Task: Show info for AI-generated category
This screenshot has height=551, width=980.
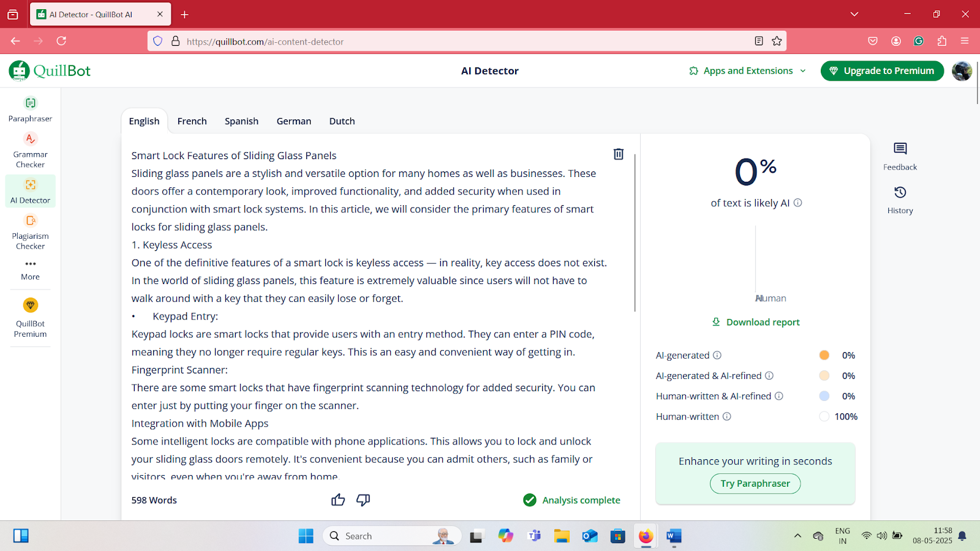Action: coord(717,355)
